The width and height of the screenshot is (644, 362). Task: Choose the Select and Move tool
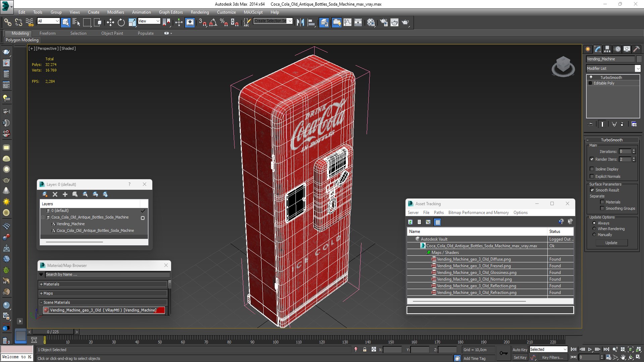click(x=110, y=22)
